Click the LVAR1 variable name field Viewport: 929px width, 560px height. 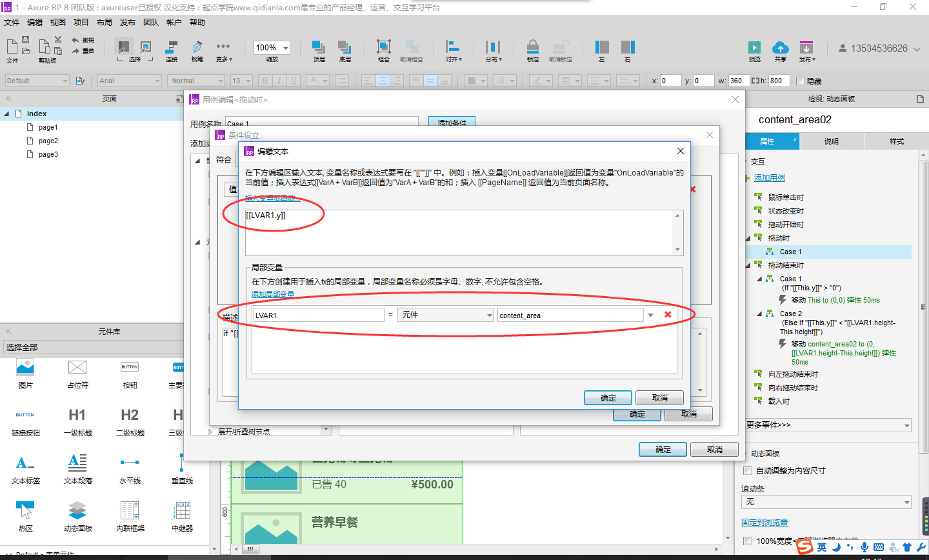tap(318, 315)
